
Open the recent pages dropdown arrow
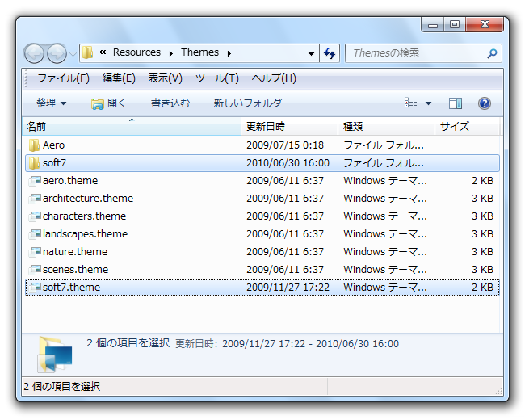73,54
